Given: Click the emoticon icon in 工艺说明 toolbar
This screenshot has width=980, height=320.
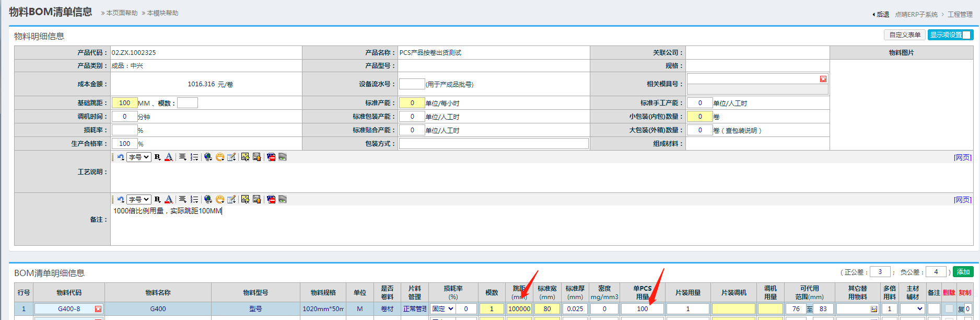Looking at the screenshot, I should tap(220, 157).
